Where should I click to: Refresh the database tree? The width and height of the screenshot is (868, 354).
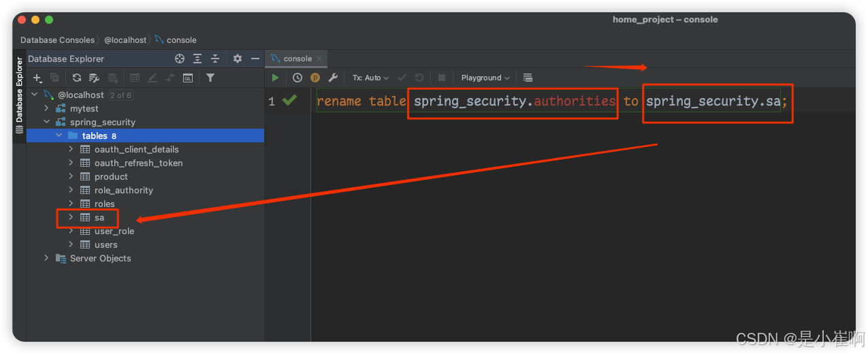[x=77, y=78]
